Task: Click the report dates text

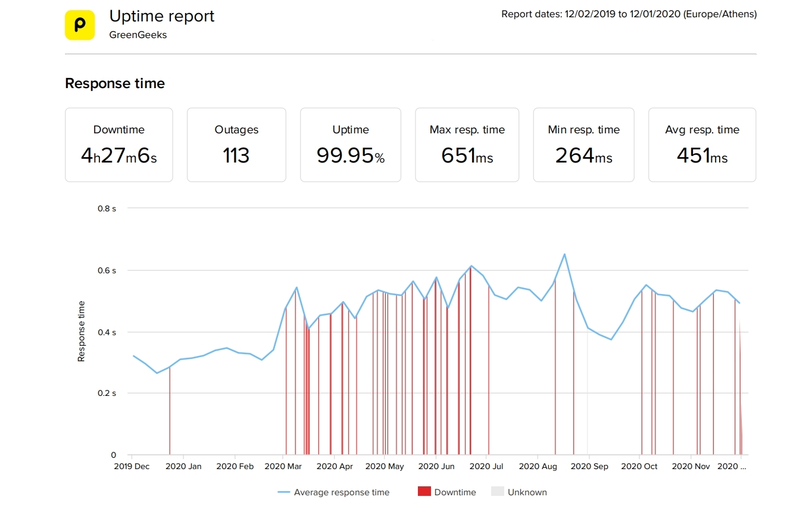Action: tap(629, 14)
